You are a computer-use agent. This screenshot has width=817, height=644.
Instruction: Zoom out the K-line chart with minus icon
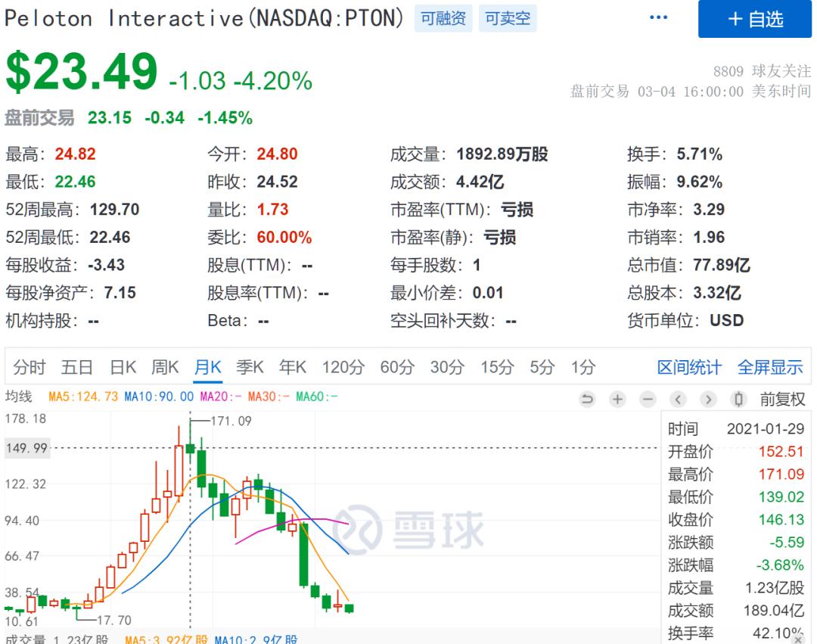[x=648, y=400]
